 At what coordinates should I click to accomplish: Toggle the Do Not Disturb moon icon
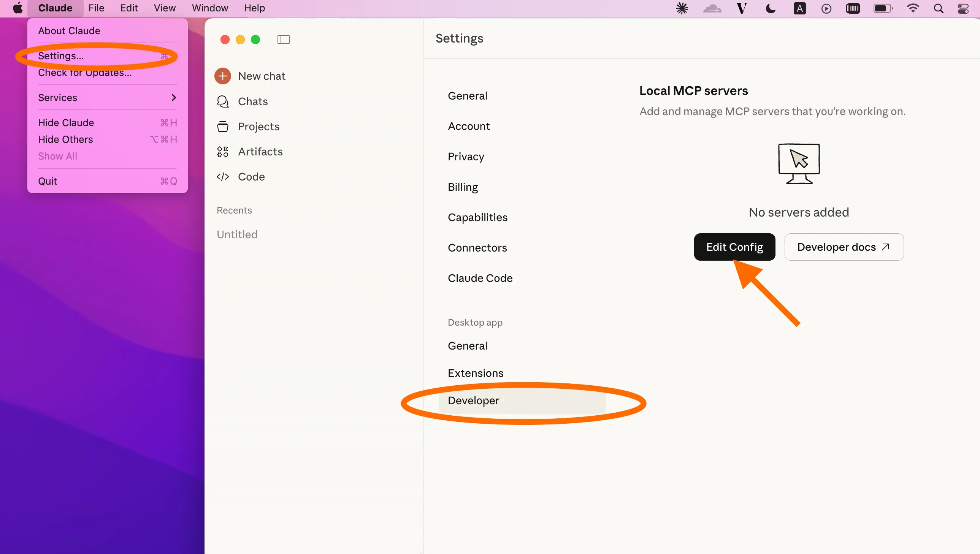770,8
